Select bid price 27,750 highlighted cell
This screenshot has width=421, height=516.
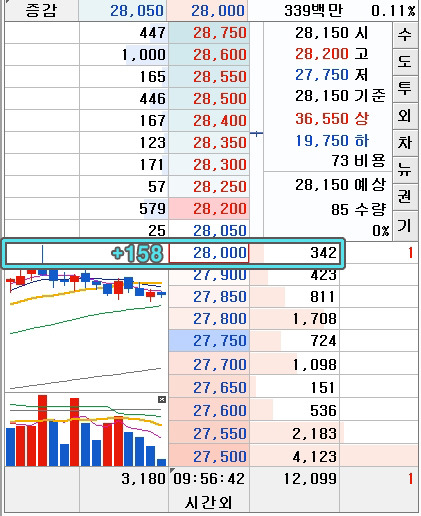point(209,341)
